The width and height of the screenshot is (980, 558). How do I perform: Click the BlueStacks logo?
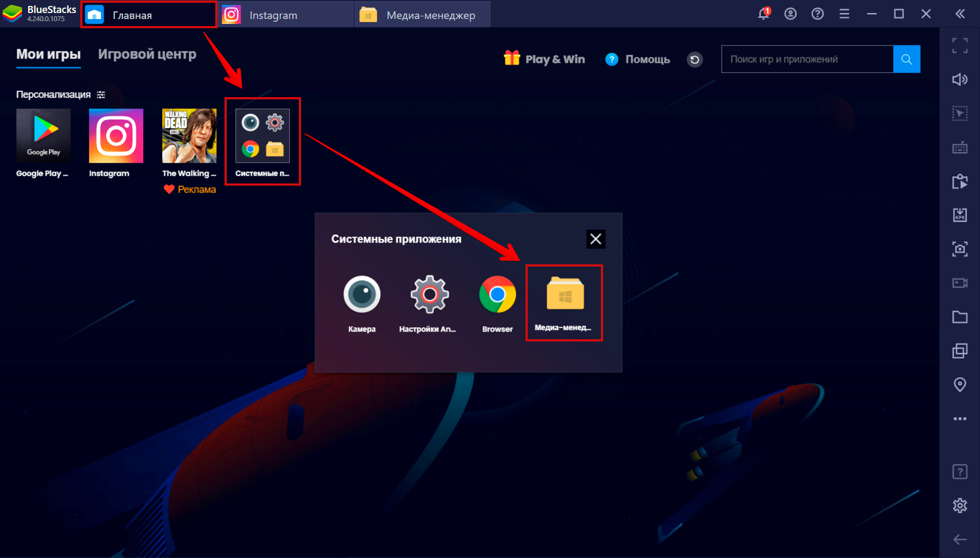(x=12, y=14)
